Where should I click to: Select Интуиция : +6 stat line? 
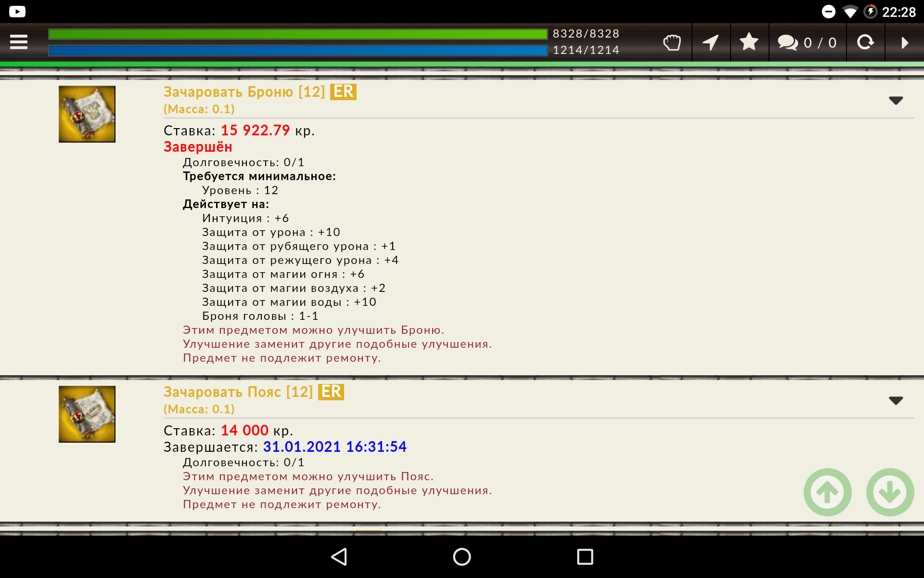(245, 218)
